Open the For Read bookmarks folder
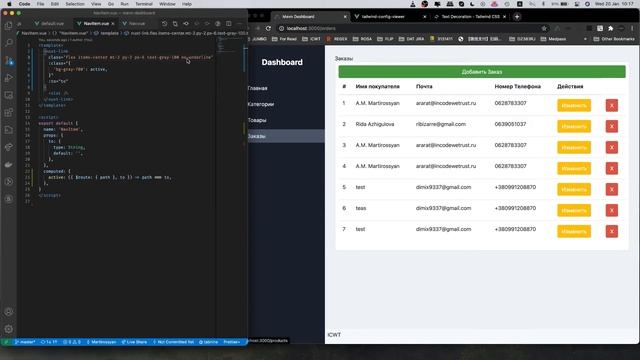 [284, 39]
